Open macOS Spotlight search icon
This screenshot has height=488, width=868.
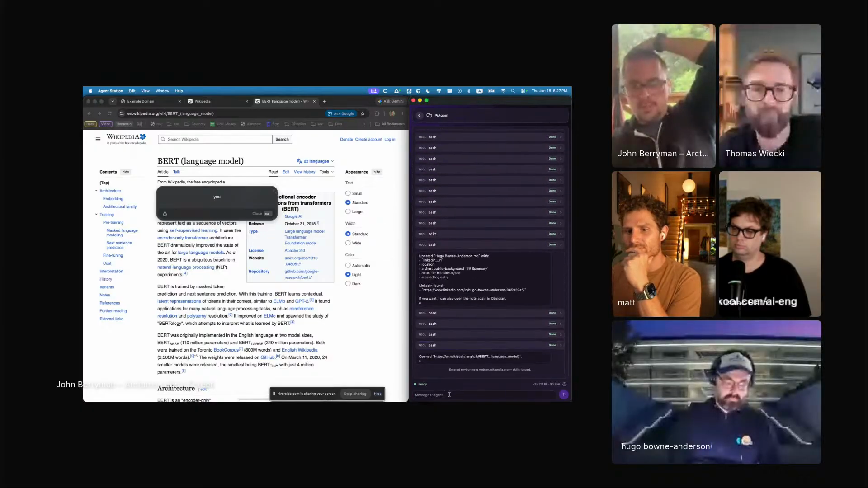tap(513, 91)
